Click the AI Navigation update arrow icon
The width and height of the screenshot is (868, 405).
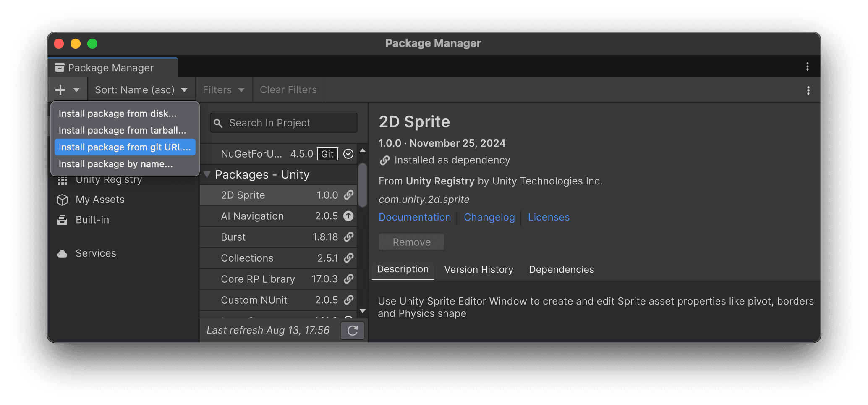[x=348, y=216]
